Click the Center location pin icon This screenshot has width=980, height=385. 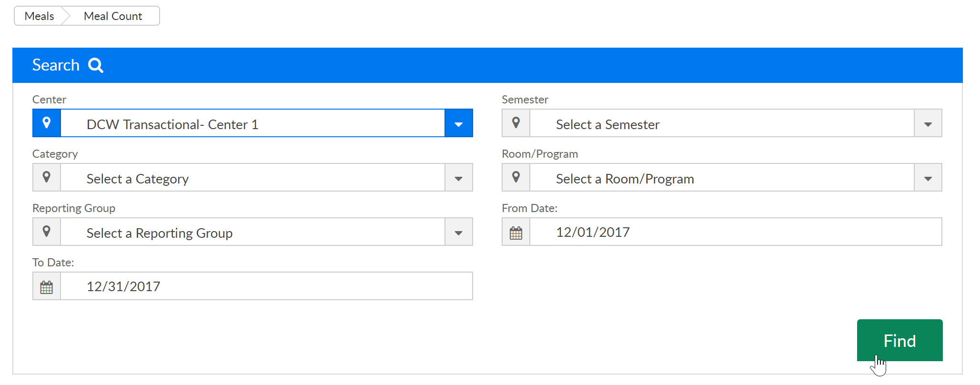point(47,123)
